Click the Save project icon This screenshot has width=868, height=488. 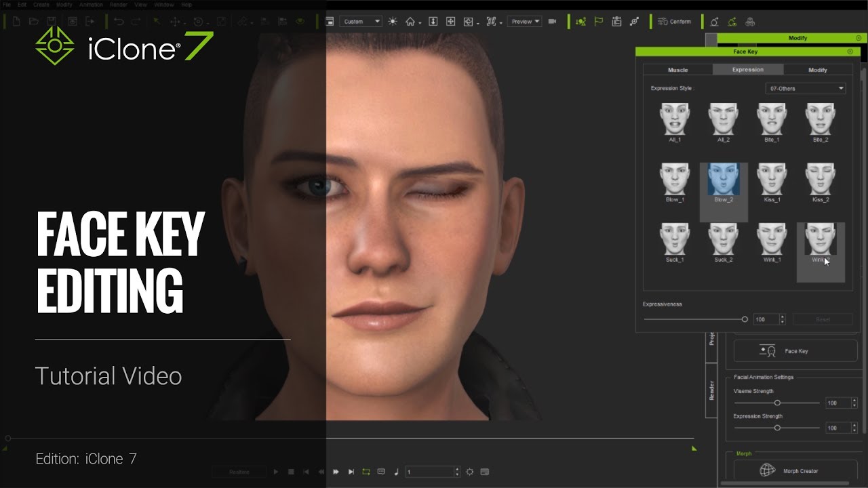(x=52, y=22)
